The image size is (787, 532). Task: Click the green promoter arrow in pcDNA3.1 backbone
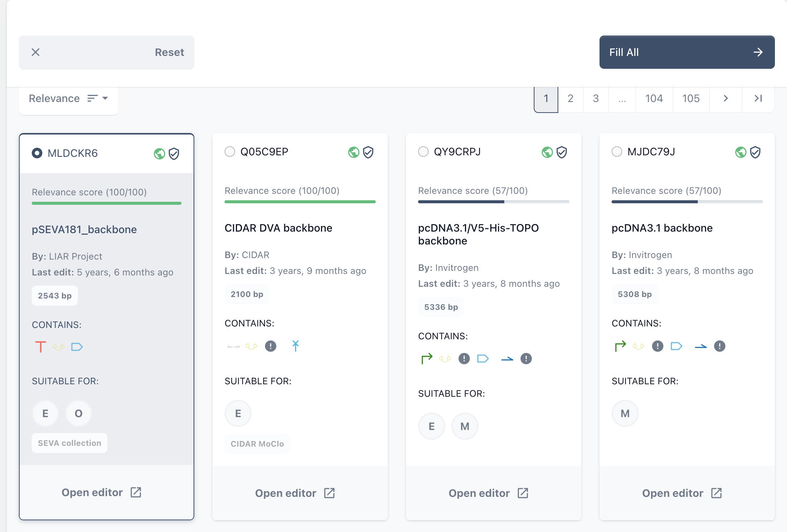(620, 346)
